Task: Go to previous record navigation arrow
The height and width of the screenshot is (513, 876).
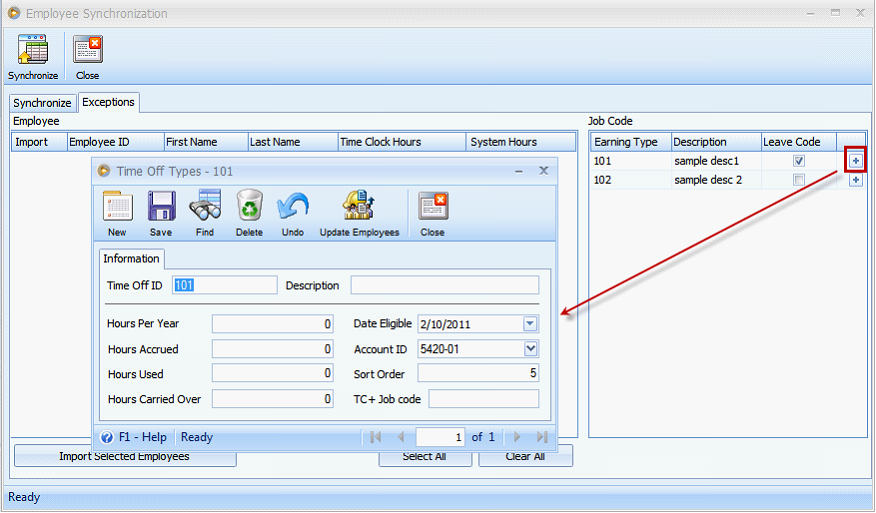Action: [400, 437]
